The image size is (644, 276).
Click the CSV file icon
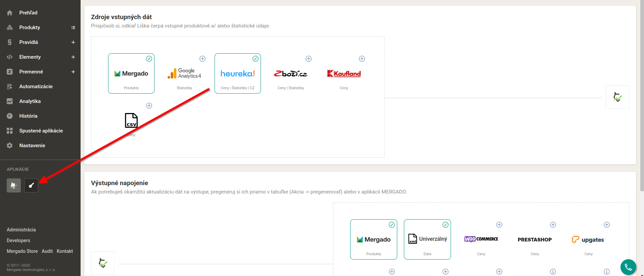point(131,120)
